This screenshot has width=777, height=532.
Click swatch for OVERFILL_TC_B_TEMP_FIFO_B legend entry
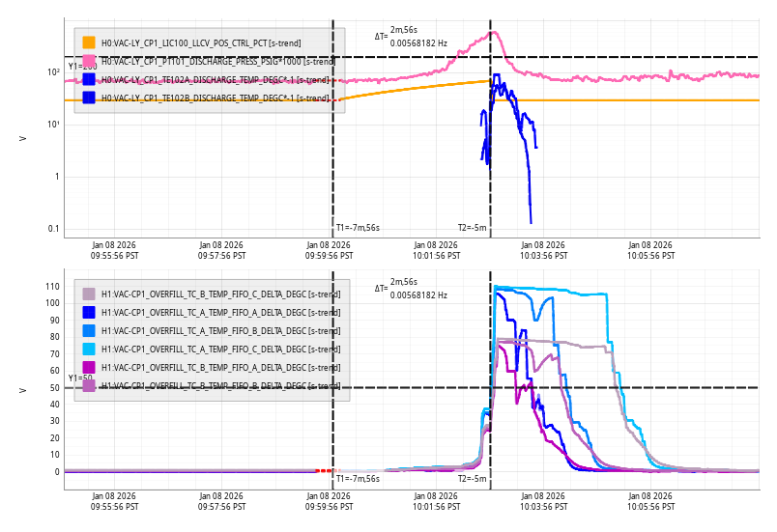coord(89,385)
